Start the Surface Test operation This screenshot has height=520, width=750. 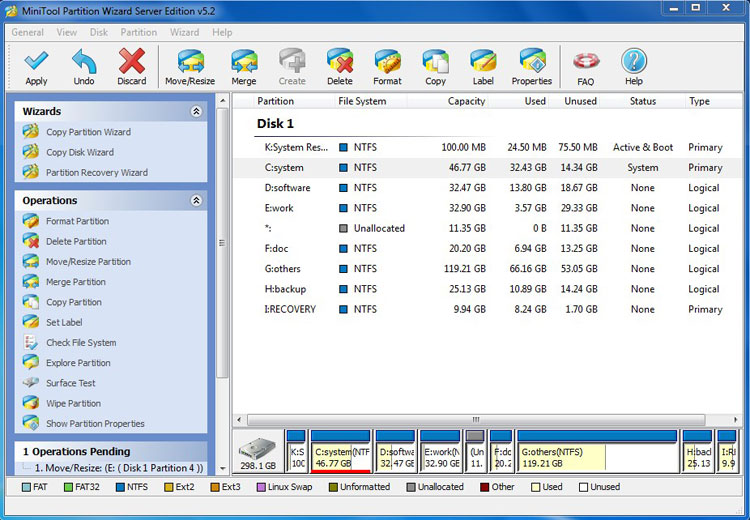(x=70, y=383)
